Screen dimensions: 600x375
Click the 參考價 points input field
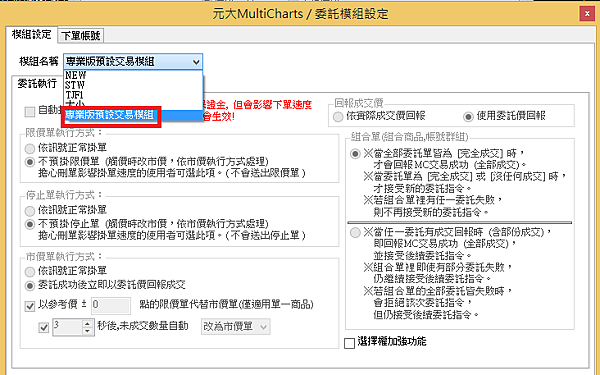(111, 305)
